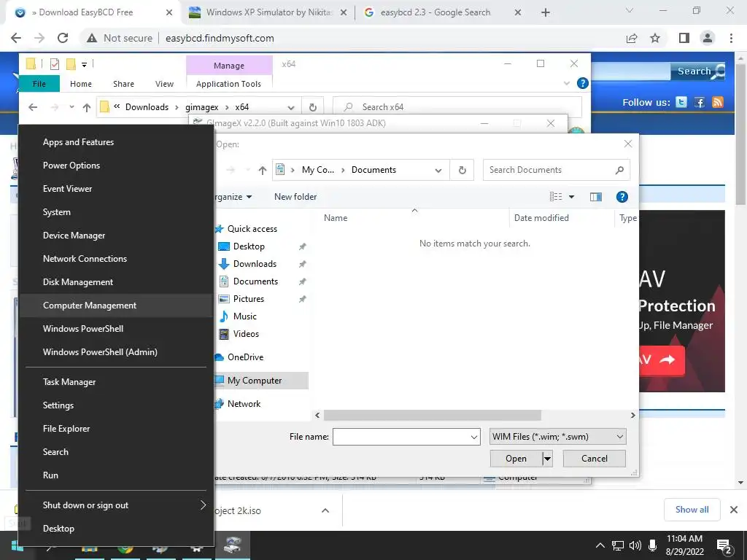The height and width of the screenshot is (560, 747).
Task: Select My Computer in the navigation pane
Action: [x=255, y=381]
